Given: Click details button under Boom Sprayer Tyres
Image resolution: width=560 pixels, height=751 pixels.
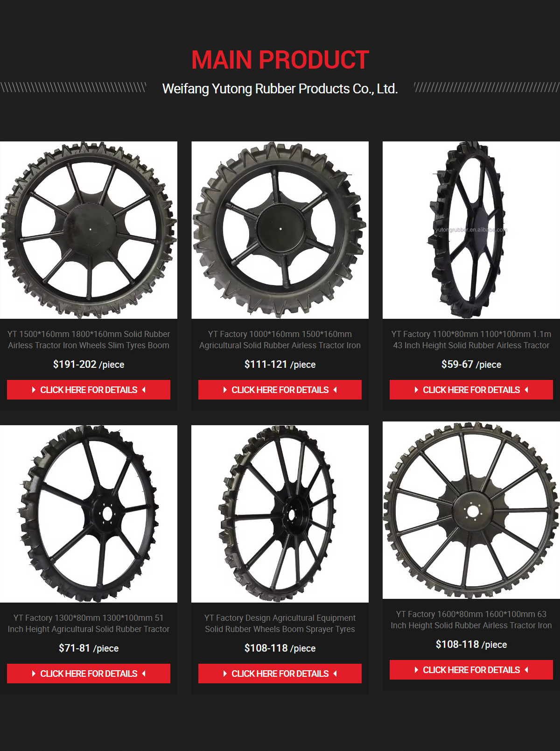Looking at the screenshot, I should [280, 674].
